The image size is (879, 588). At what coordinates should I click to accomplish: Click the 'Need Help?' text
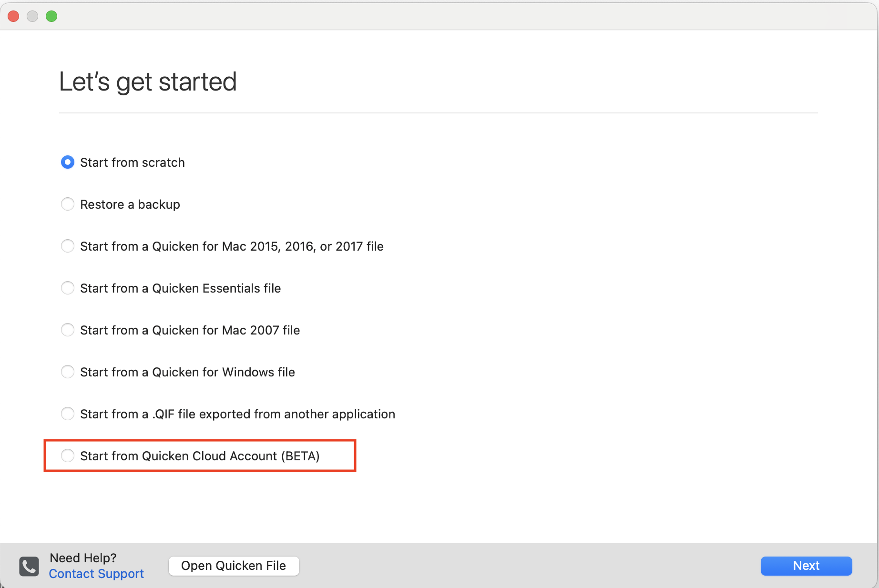(x=82, y=558)
